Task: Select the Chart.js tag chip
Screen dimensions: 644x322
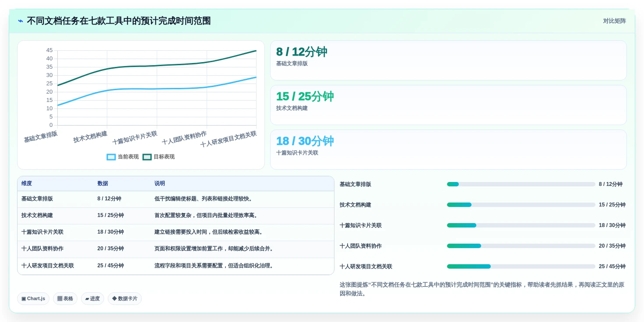Action: tap(33, 298)
